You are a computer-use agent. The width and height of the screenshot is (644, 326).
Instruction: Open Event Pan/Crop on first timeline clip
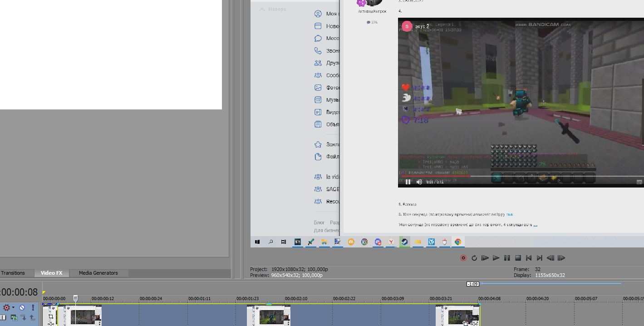click(51, 316)
